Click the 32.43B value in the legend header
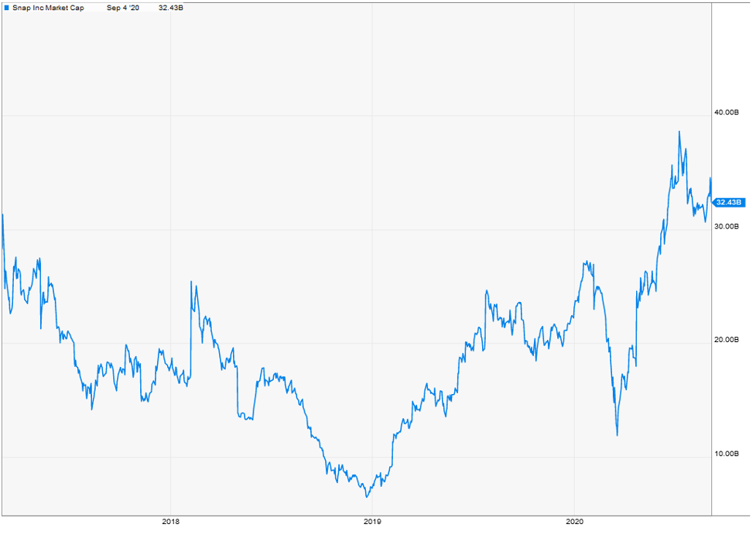The width and height of the screenshot is (756, 538). 171,8
